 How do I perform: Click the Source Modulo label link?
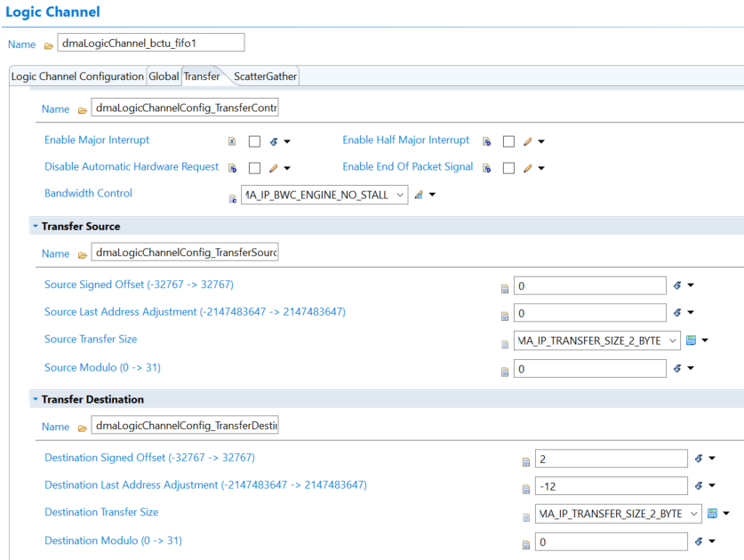pyautogui.click(x=102, y=367)
